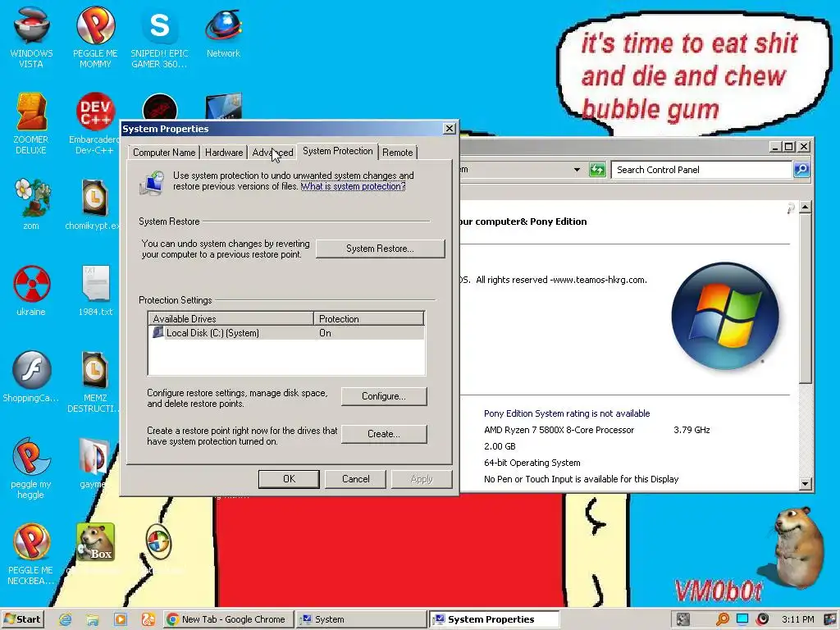Switch to the Computer Name tab

(164, 153)
